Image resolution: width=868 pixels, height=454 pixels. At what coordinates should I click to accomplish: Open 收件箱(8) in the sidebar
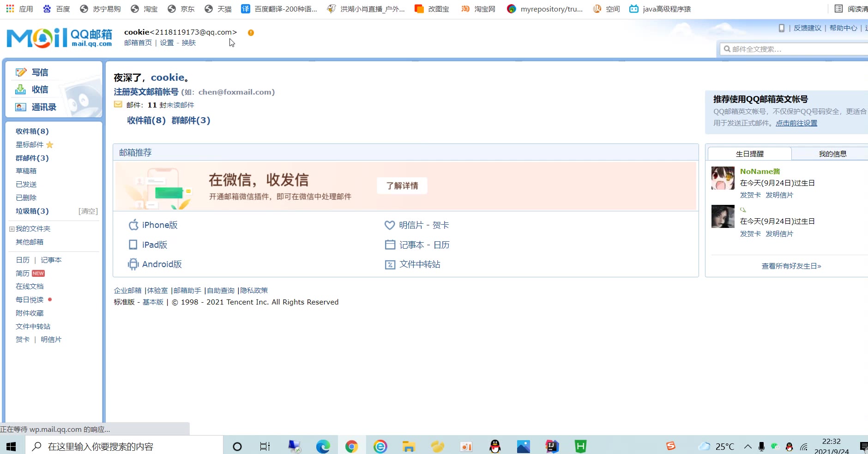(x=32, y=131)
